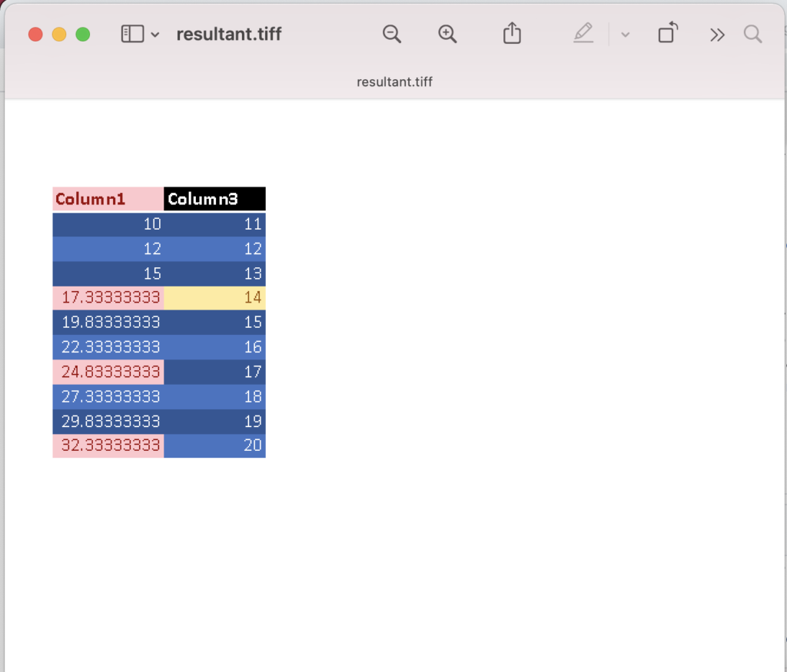Maximize the window with green button
Viewport: 787px width, 672px height.
tap(83, 34)
